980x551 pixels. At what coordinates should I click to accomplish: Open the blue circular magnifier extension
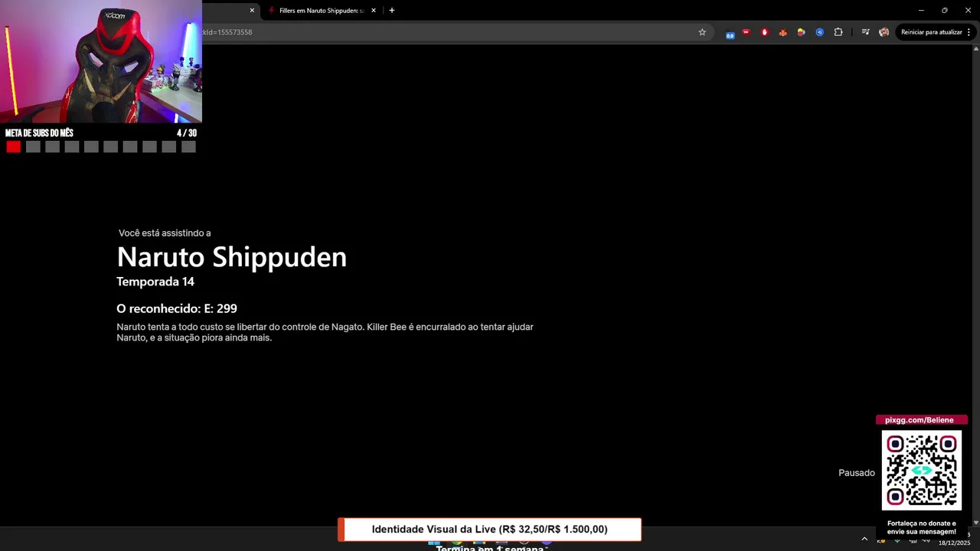pyautogui.click(x=819, y=32)
